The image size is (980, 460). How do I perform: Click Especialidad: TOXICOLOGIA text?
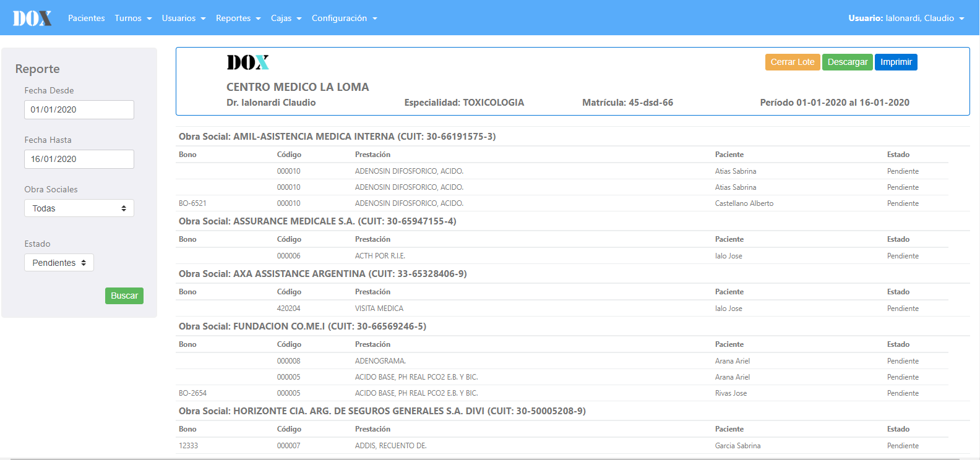pyautogui.click(x=464, y=103)
